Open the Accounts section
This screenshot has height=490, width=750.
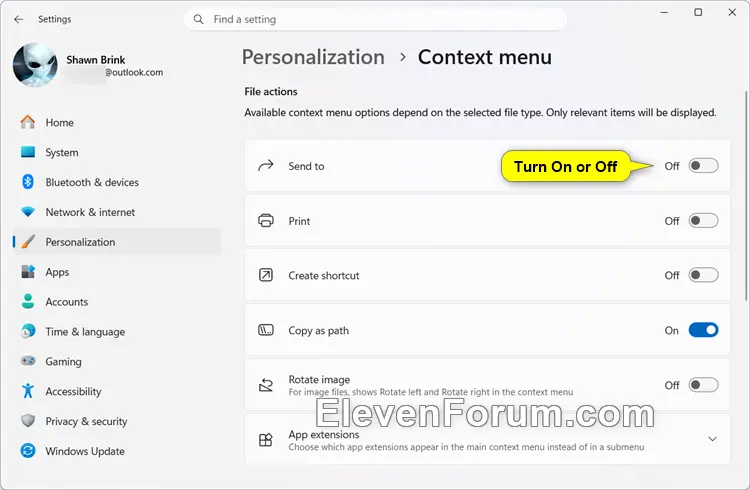tap(117, 302)
